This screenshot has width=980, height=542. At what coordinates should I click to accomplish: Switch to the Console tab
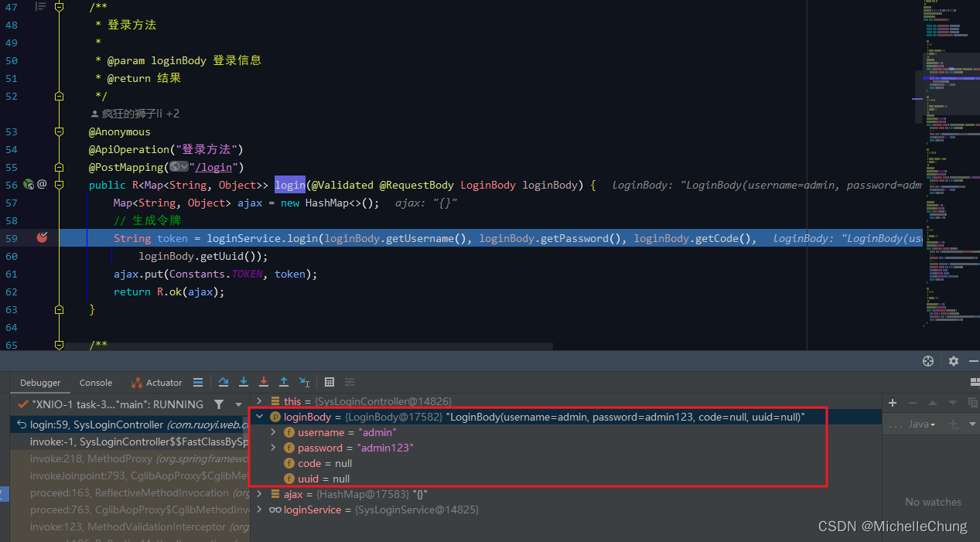pyautogui.click(x=96, y=383)
